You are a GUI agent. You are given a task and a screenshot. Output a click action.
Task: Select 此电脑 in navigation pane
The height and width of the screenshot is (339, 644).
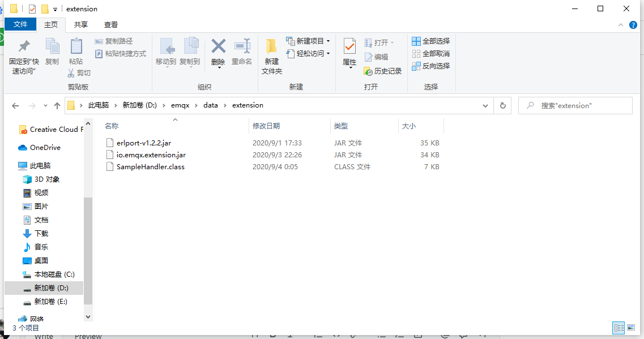(x=35, y=166)
